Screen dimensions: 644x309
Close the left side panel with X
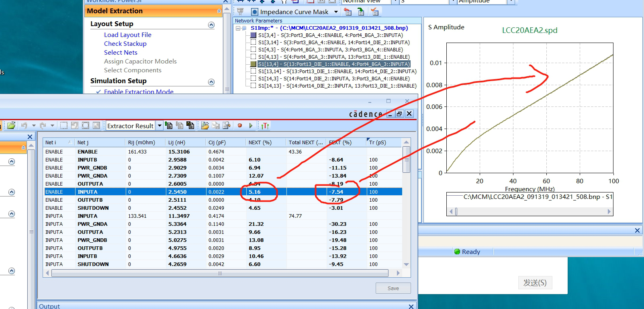pyautogui.click(x=30, y=137)
